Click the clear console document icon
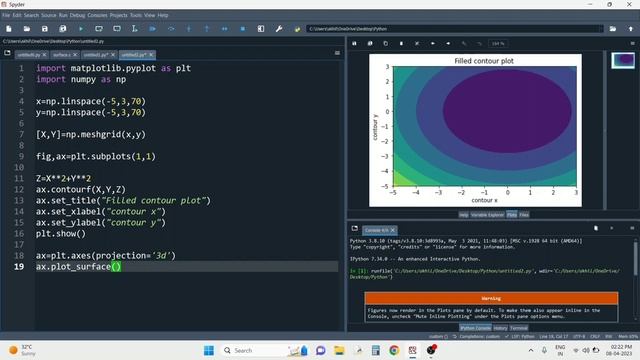The image size is (640, 360). [x=596, y=228]
